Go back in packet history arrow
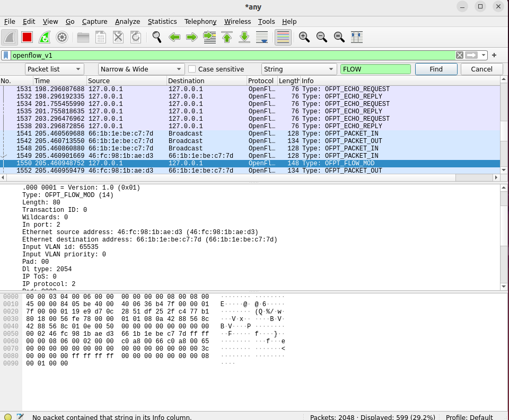 174,37
